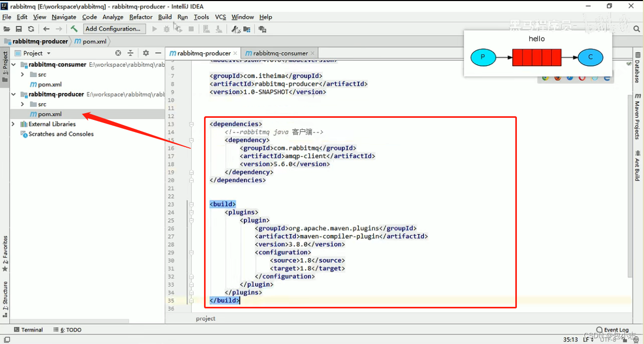Click the rabbitmq-producer breadcrumb
This screenshot has height=344, width=644.
(37, 41)
